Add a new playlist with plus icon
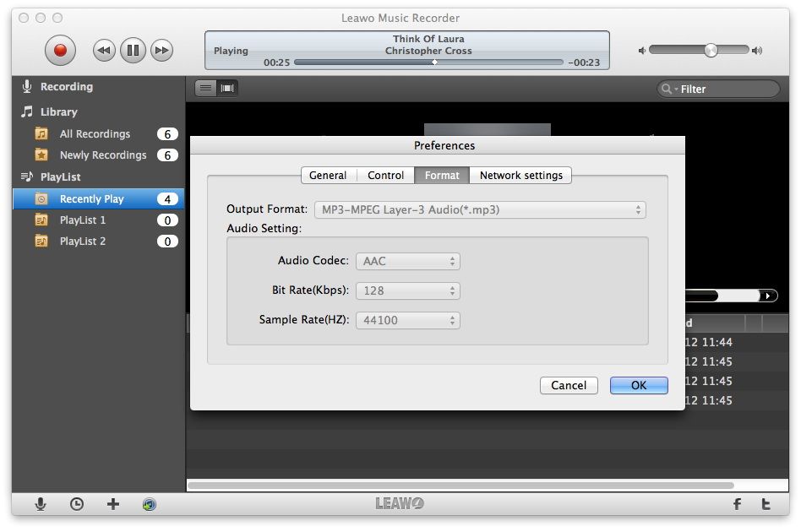The height and width of the screenshot is (532, 801). [113, 504]
